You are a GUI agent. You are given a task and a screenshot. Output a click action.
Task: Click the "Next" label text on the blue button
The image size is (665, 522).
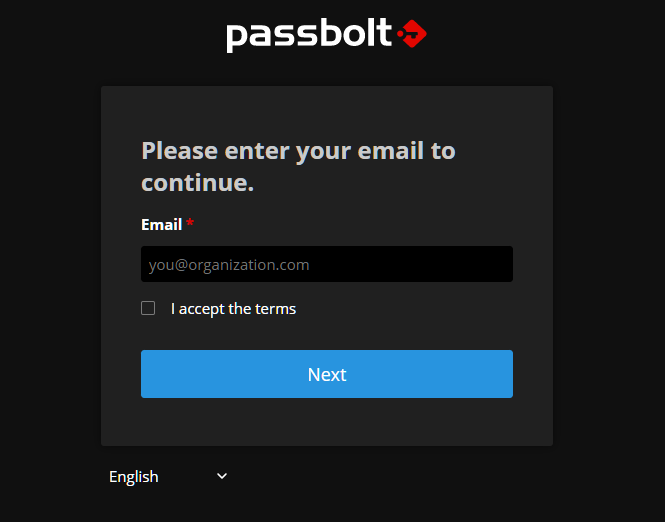coord(327,374)
